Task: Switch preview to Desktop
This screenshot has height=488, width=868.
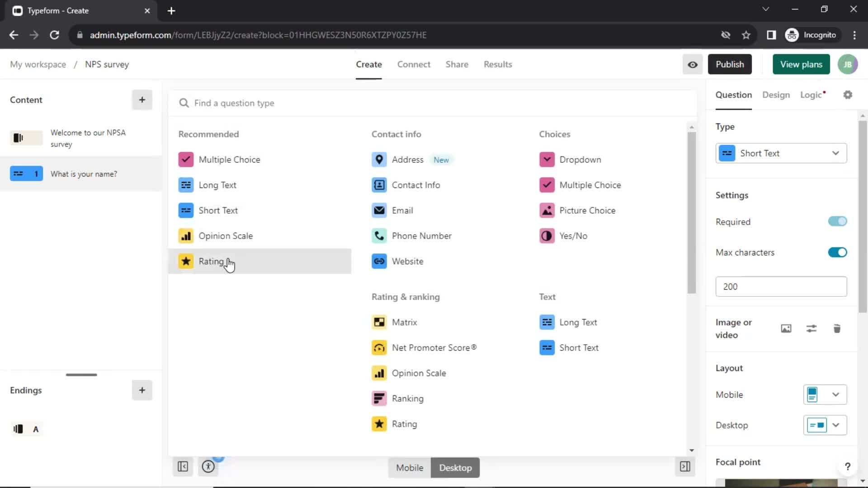Action: [x=455, y=468]
